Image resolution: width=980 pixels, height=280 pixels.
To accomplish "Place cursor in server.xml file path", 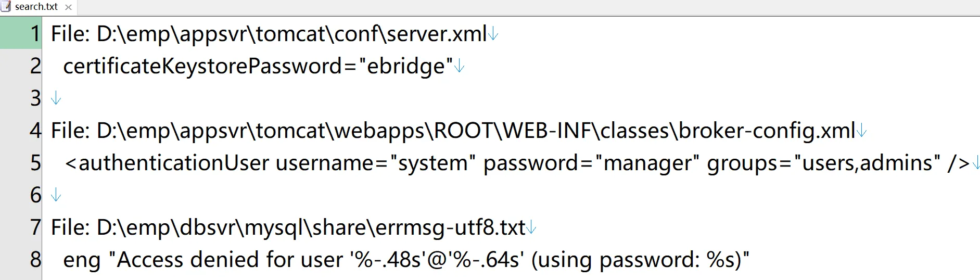I will [x=292, y=34].
